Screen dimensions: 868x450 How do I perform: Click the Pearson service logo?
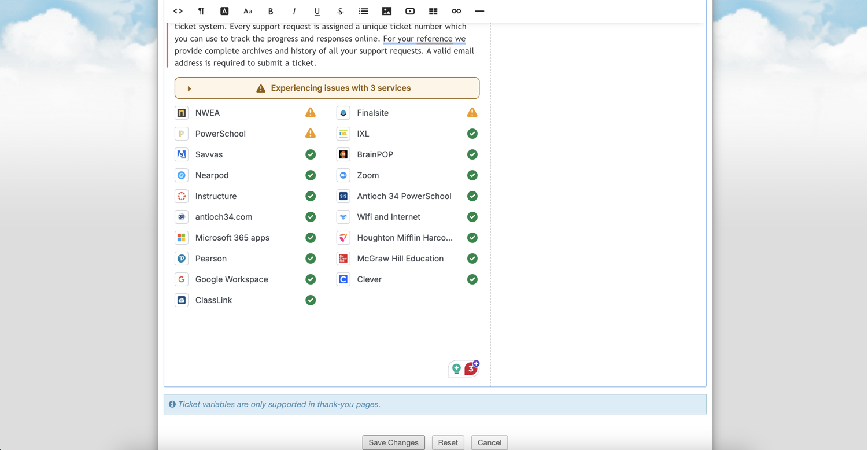click(182, 259)
